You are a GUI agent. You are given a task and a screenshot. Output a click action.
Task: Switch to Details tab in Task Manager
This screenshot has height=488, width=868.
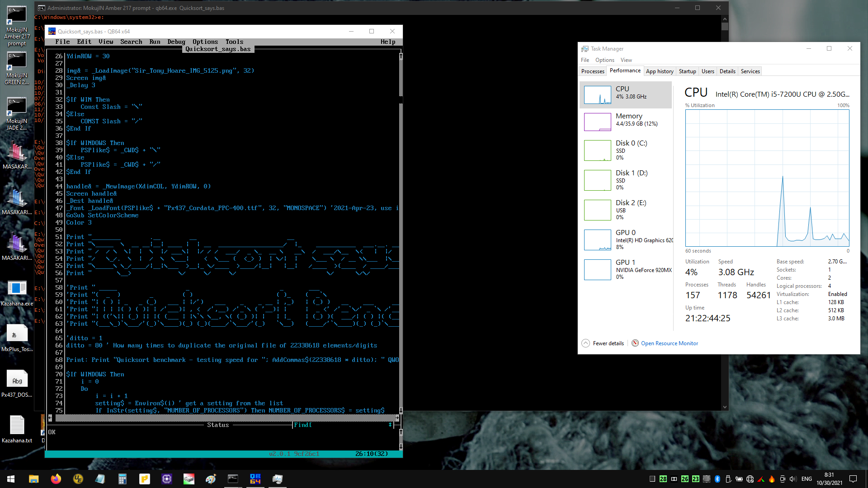pyautogui.click(x=727, y=71)
